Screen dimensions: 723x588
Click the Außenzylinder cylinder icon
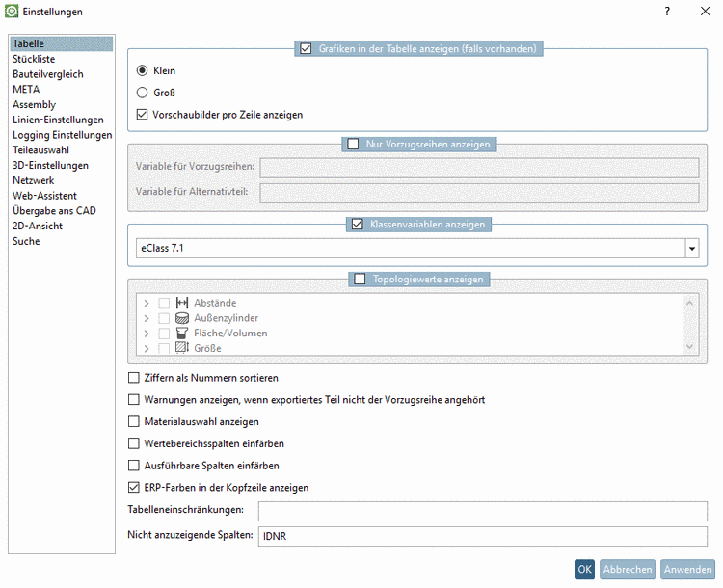182,318
